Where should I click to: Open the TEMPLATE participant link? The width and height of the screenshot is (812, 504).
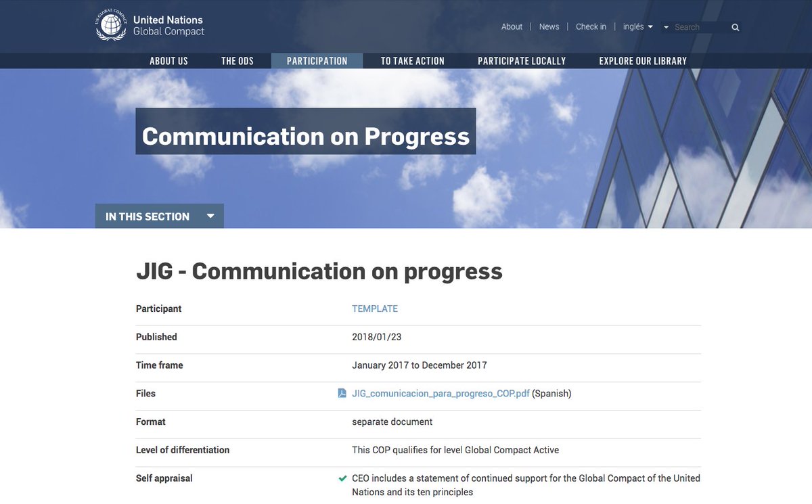coord(375,308)
